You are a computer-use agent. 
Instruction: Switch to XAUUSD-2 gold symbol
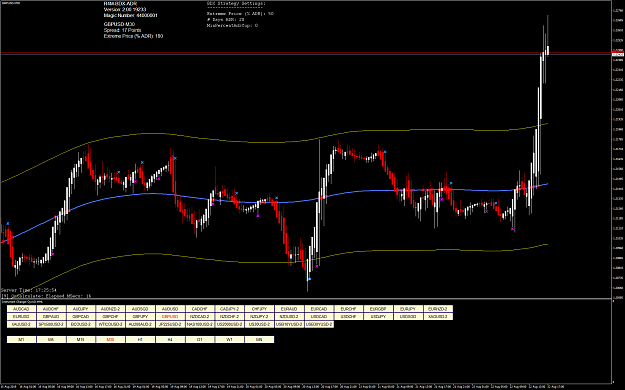[x=22, y=325]
